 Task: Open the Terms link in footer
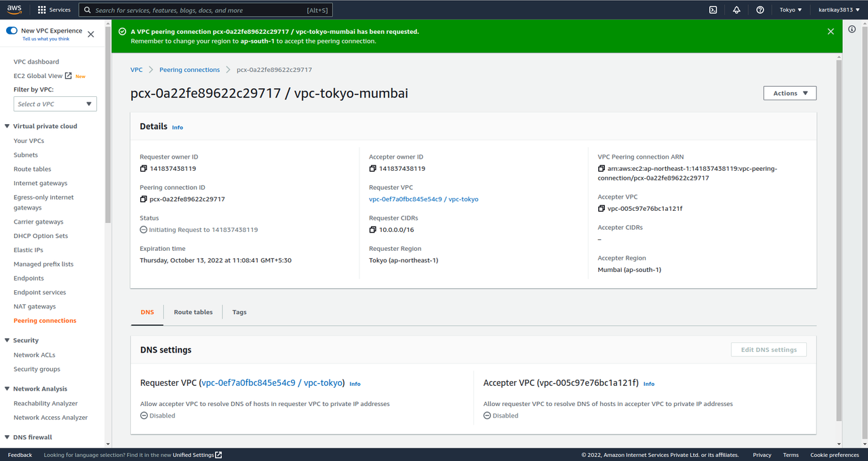(791, 455)
